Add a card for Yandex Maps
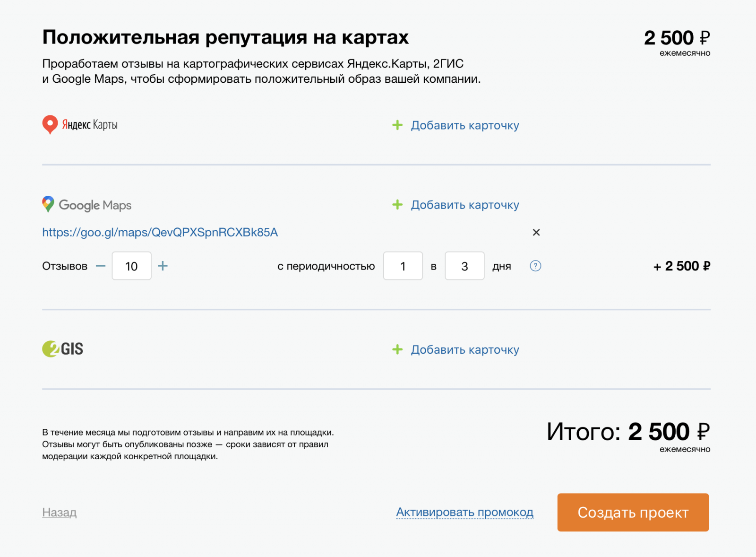 (465, 125)
